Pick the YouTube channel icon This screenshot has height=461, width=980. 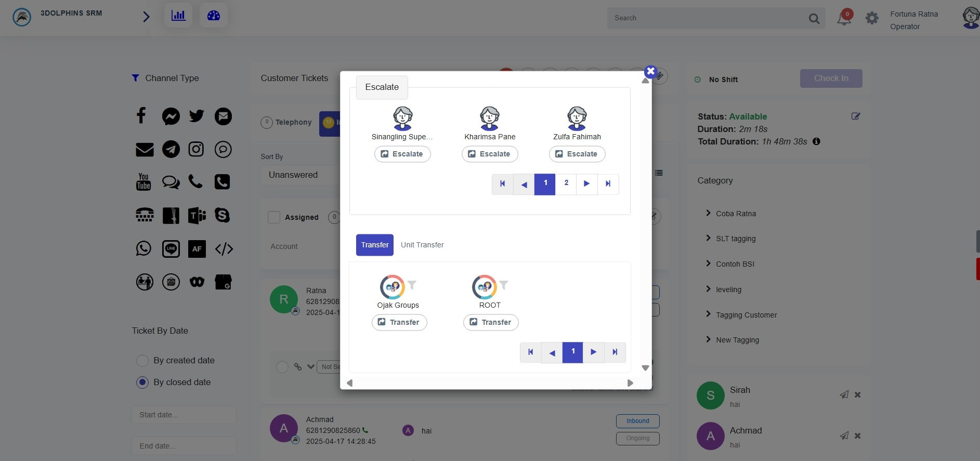pos(143,182)
